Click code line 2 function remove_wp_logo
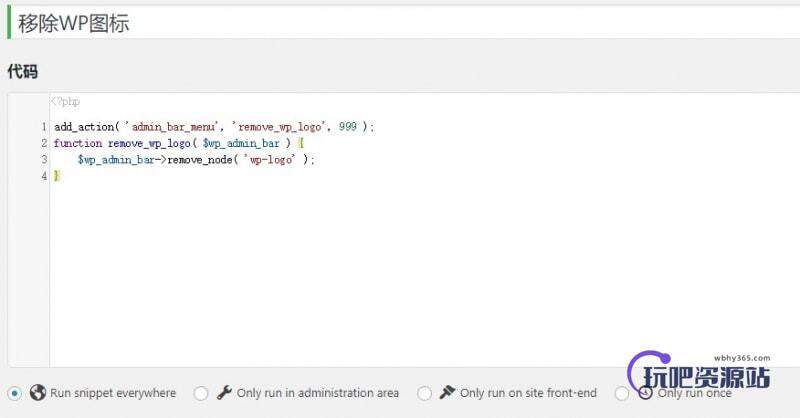 click(x=179, y=143)
